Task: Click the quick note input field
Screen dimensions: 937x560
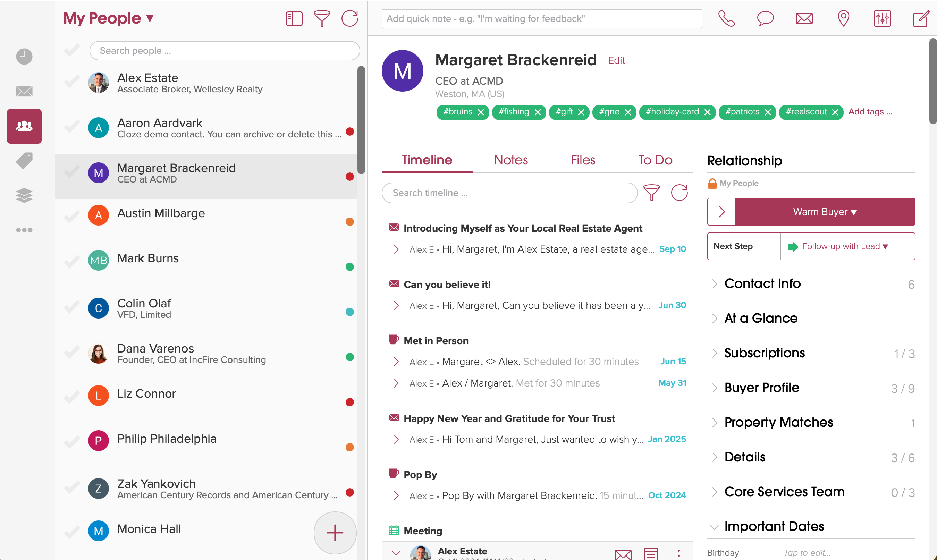Action: click(541, 18)
